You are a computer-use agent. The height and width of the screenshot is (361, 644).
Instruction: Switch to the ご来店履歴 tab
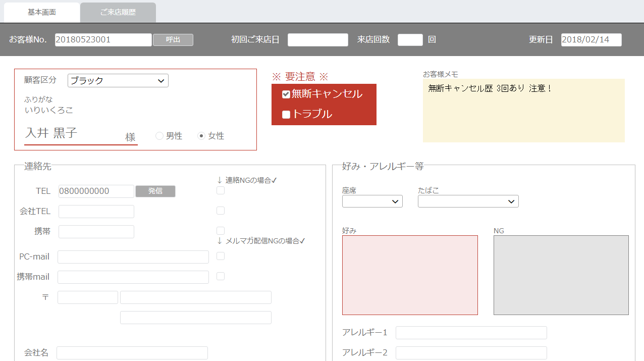[118, 13]
